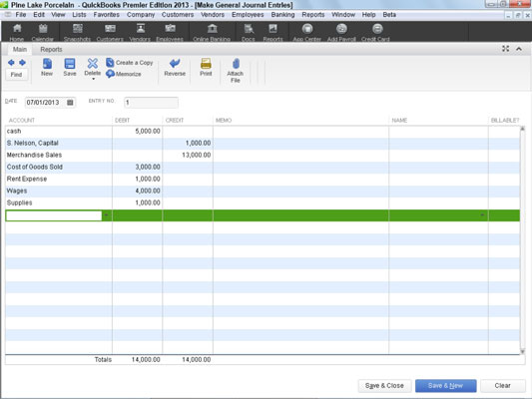Image resolution: width=532 pixels, height=399 pixels.
Task: Click the Print icon
Action: pos(206,64)
